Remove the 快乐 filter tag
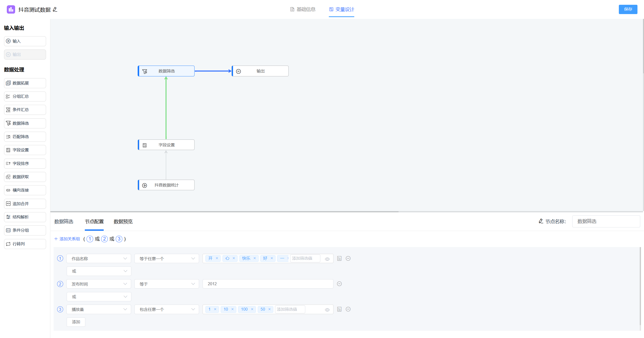The image size is (644, 338). (x=254, y=258)
